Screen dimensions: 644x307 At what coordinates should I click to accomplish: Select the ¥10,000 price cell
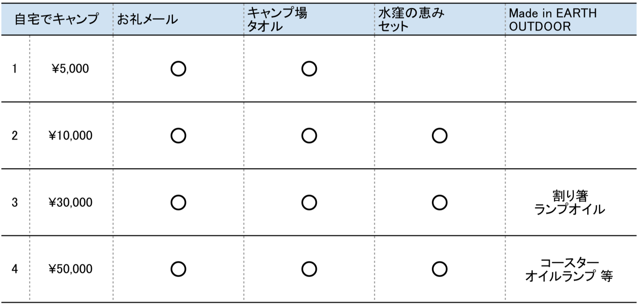coord(71,136)
